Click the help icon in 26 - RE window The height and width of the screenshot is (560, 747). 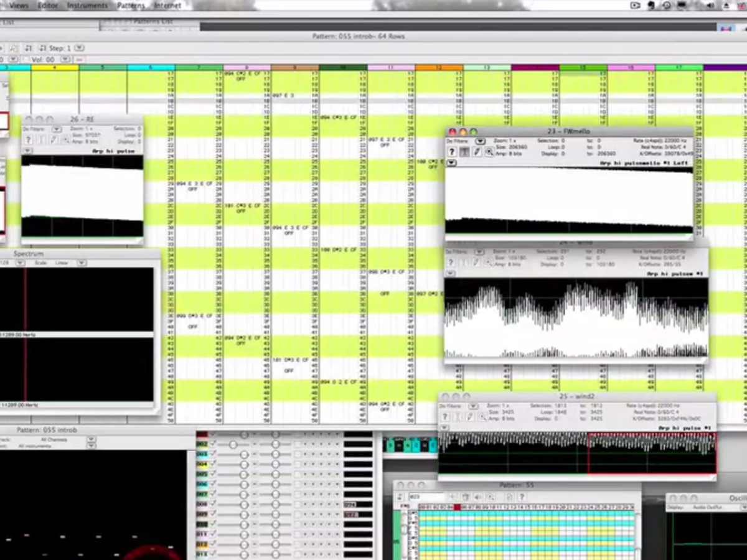click(28, 141)
